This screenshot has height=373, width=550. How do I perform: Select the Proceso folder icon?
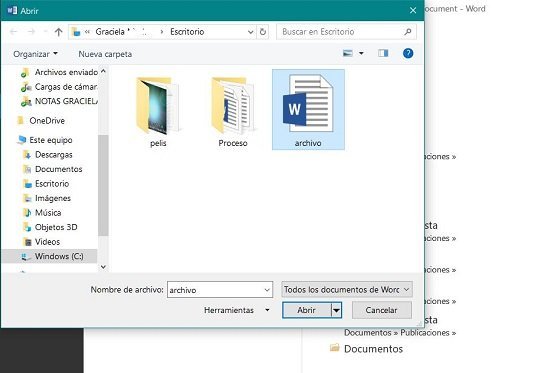pos(232,106)
